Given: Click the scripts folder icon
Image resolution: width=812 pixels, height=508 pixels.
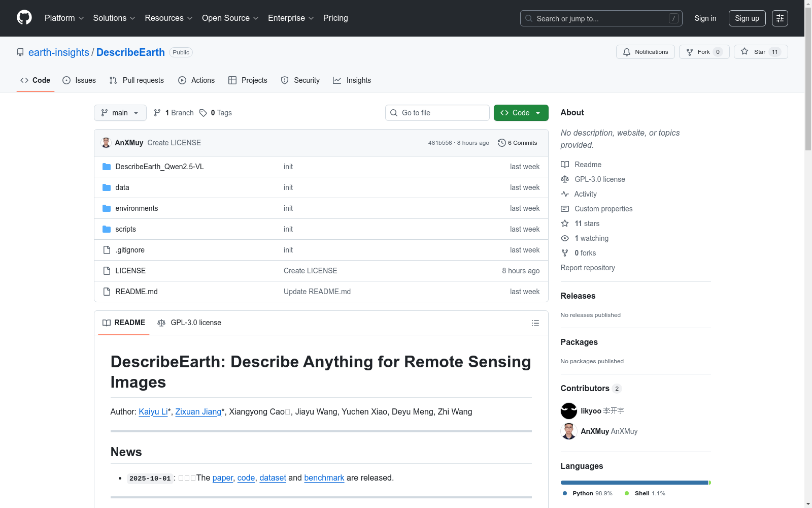Looking at the screenshot, I should [107, 229].
